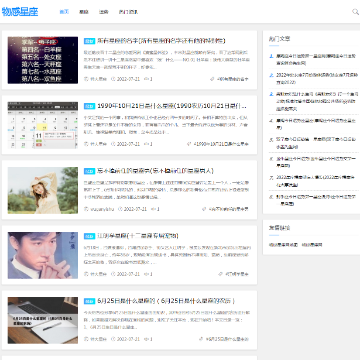The height and width of the screenshot is (360, 360).
Task: Click 2022-07-21 date on 所有星座的名字 article
Action: click(x=128, y=79)
